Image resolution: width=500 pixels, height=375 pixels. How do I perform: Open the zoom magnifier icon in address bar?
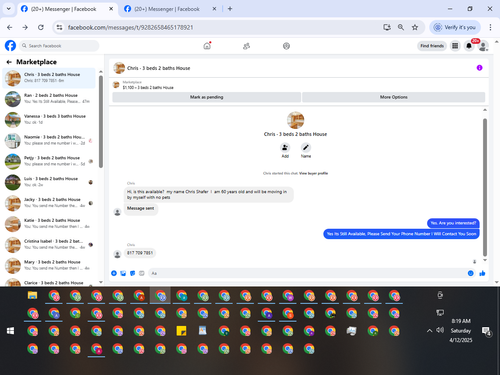pyautogui.click(x=401, y=27)
